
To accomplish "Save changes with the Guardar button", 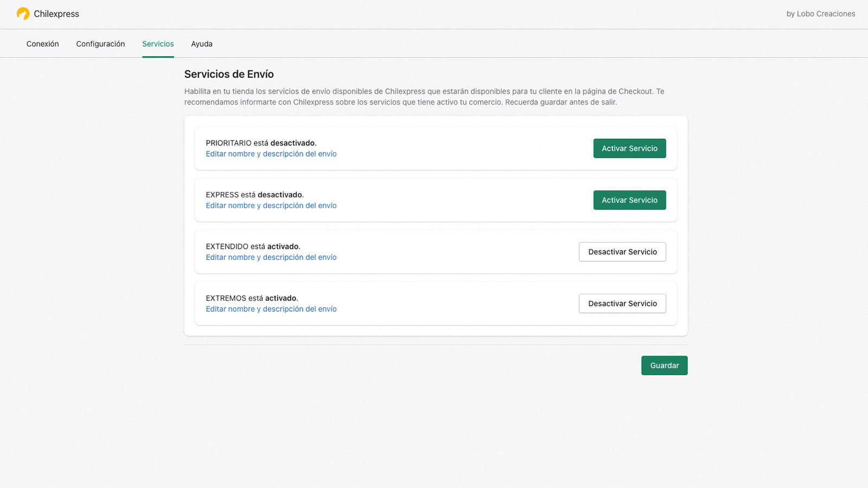I will point(664,365).
